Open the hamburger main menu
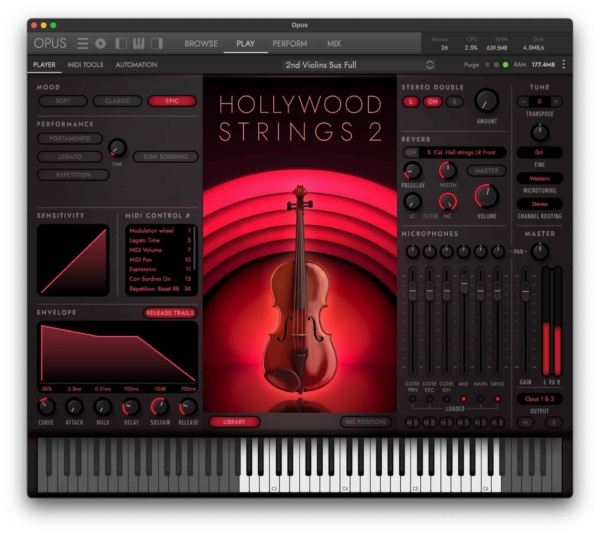Viewport: 600px width, 534px height. point(83,43)
